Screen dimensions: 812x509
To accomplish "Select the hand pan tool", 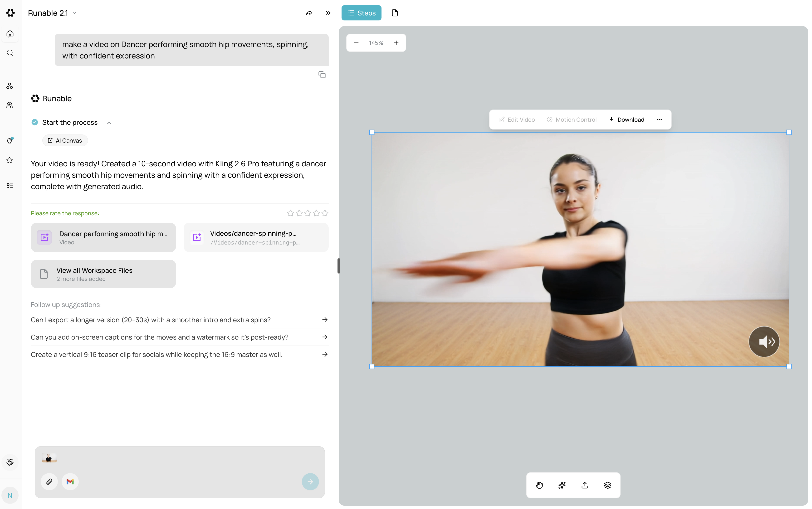I will pos(539,485).
